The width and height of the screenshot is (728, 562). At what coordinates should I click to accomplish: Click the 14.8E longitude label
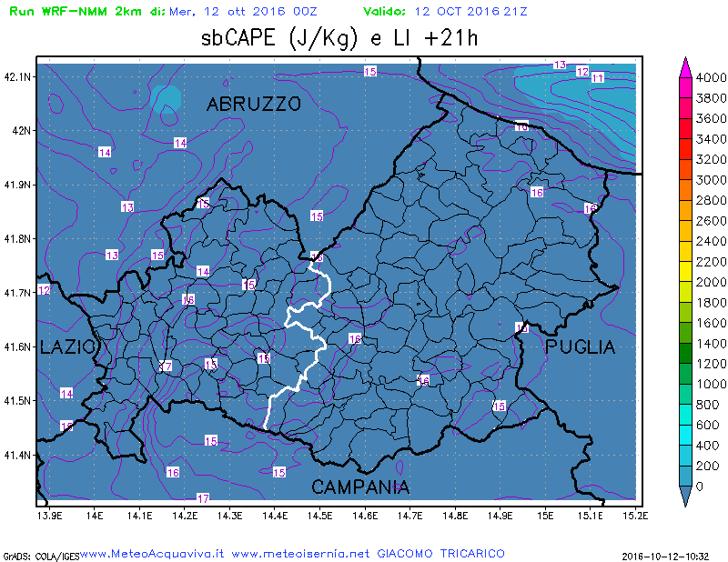point(455,516)
